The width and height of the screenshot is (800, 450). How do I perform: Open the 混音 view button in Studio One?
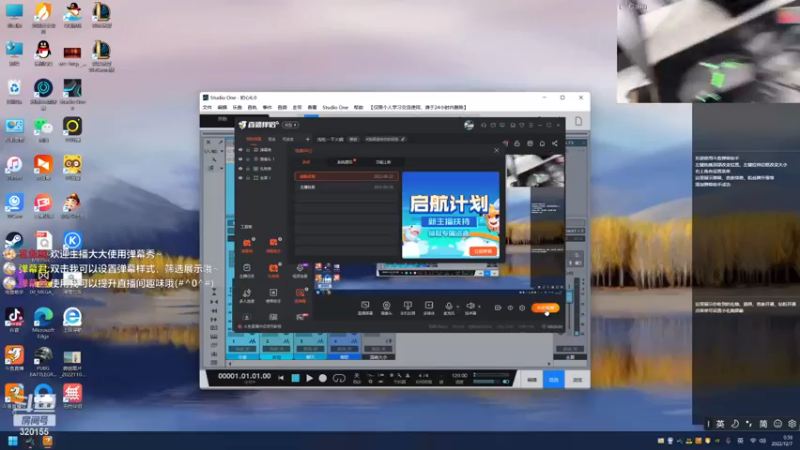click(x=554, y=380)
